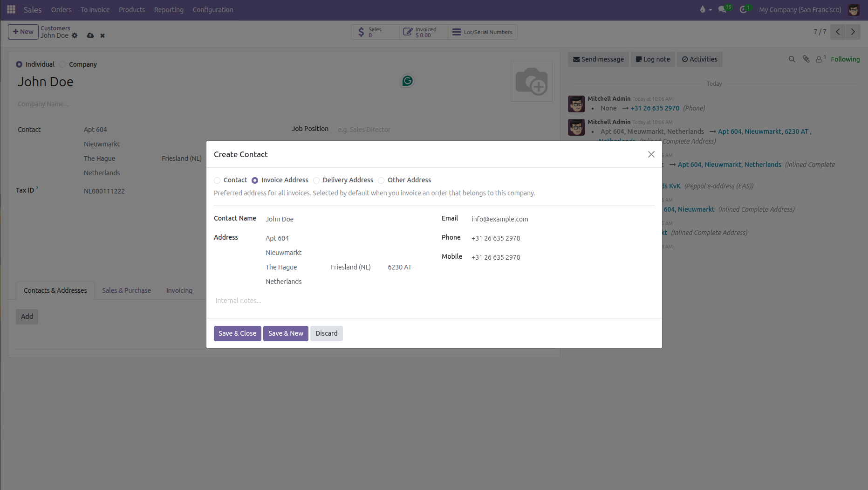Click the followers person icon in chatter
The width and height of the screenshot is (868, 490).
pos(820,59)
